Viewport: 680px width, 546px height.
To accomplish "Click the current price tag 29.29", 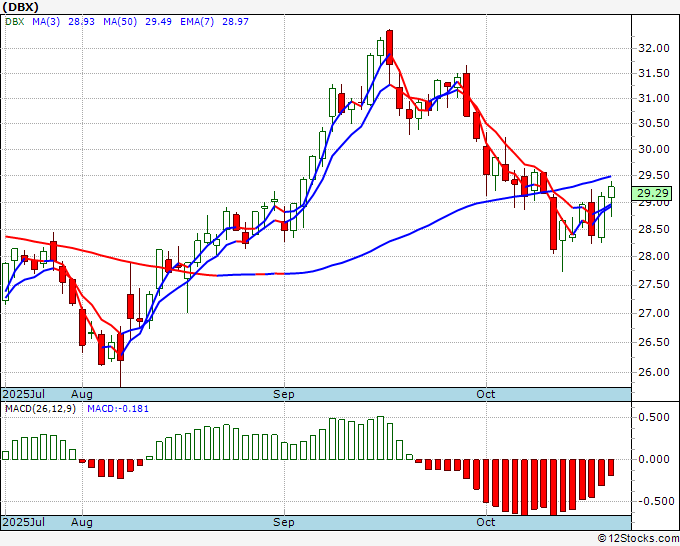I will (x=652, y=193).
